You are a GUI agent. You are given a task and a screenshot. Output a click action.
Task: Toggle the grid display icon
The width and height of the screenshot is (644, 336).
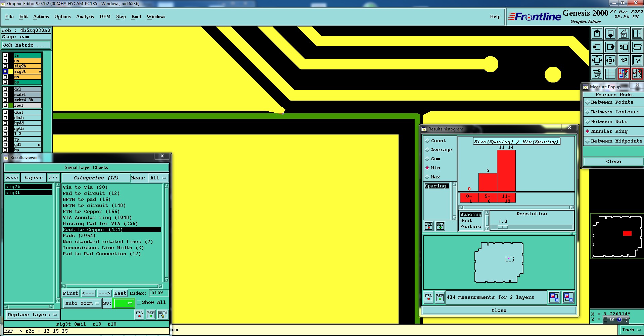610,74
